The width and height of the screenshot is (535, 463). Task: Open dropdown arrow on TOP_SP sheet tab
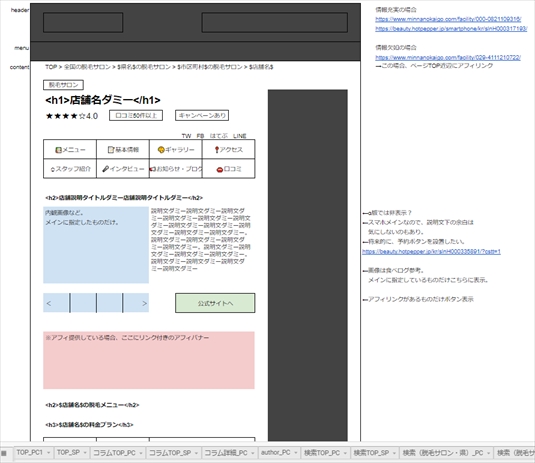tap(85, 453)
